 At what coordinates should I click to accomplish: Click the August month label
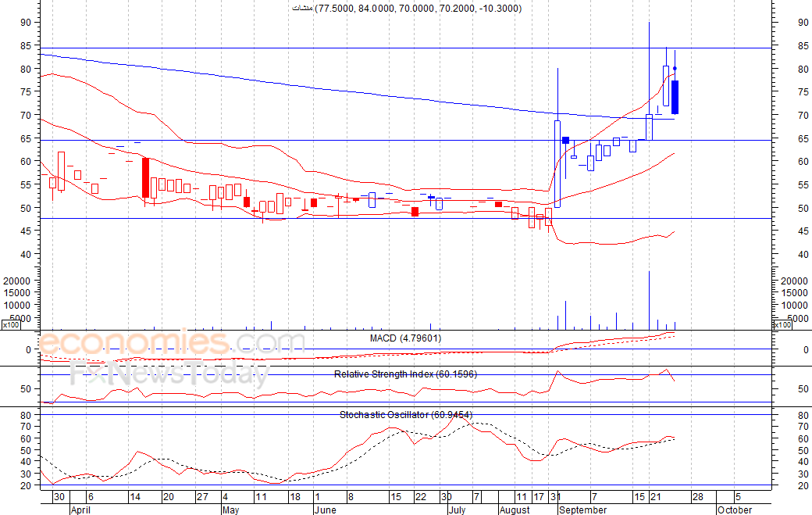coord(515,510)
